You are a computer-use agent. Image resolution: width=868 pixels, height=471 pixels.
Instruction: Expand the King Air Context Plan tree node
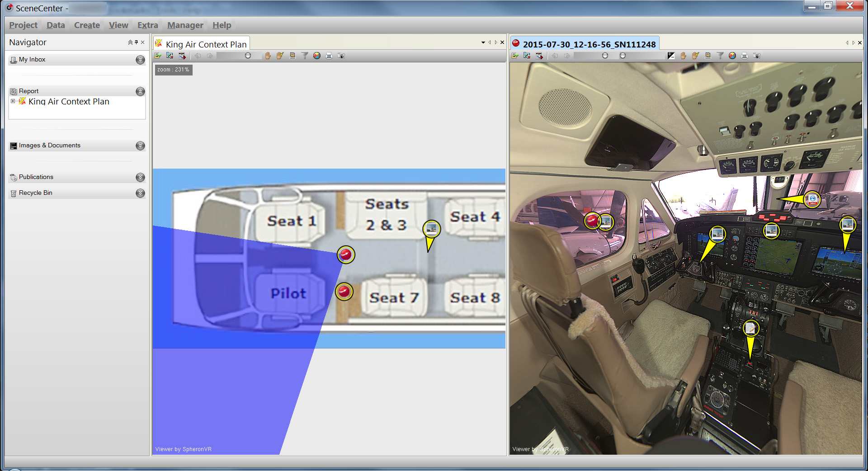(x=13, y=101)
